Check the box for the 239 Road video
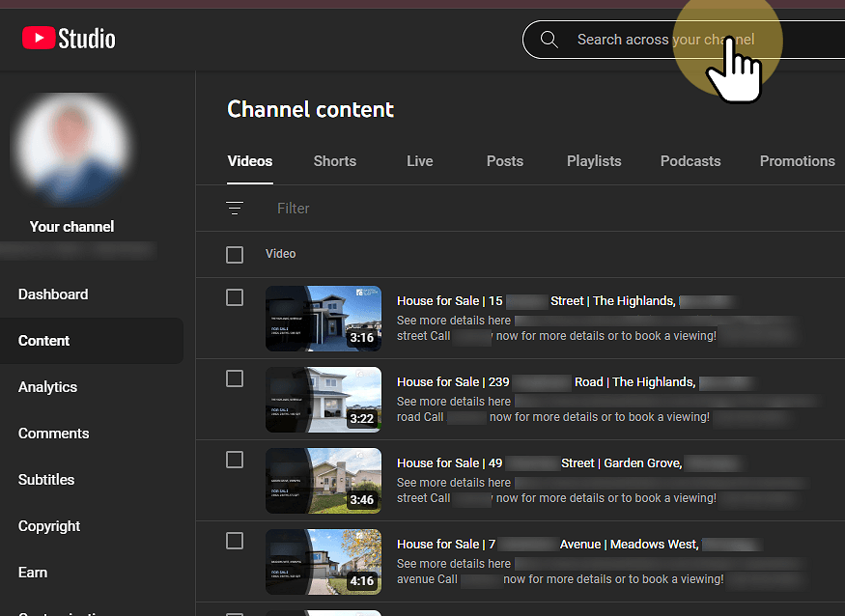 (235, 378)
